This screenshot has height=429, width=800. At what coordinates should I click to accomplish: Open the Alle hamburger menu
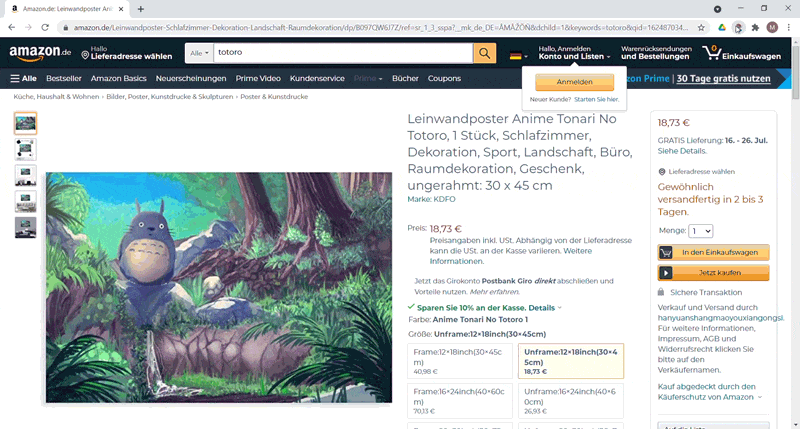(x=23, y=79)
